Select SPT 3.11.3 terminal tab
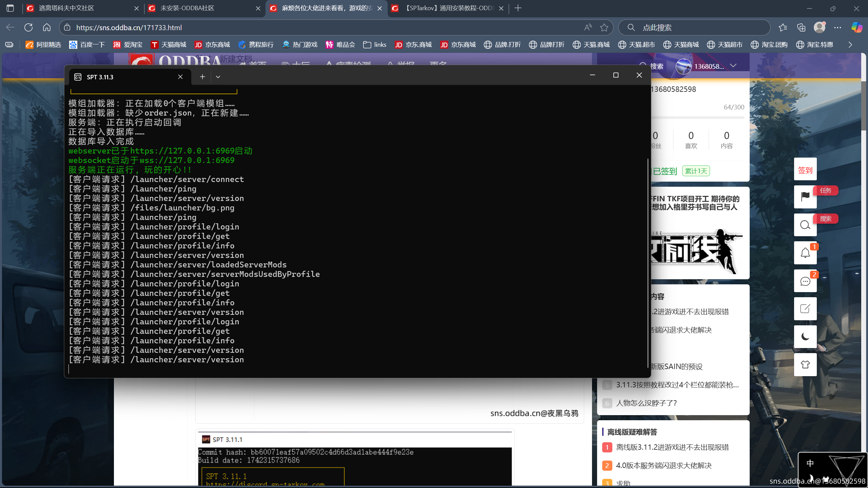Screen dimensions: 868x488 click(130, 77)
